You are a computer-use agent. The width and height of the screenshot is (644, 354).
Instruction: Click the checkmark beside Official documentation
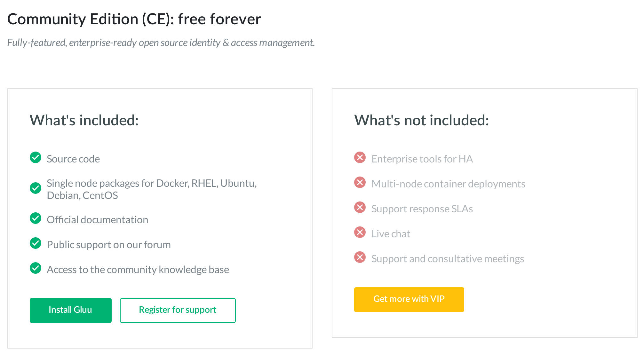tap(36, 218)
